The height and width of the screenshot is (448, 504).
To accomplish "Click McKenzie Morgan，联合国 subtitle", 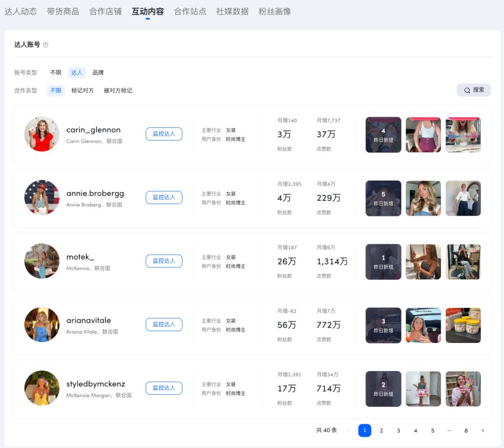I will click(x=98, y=396).
